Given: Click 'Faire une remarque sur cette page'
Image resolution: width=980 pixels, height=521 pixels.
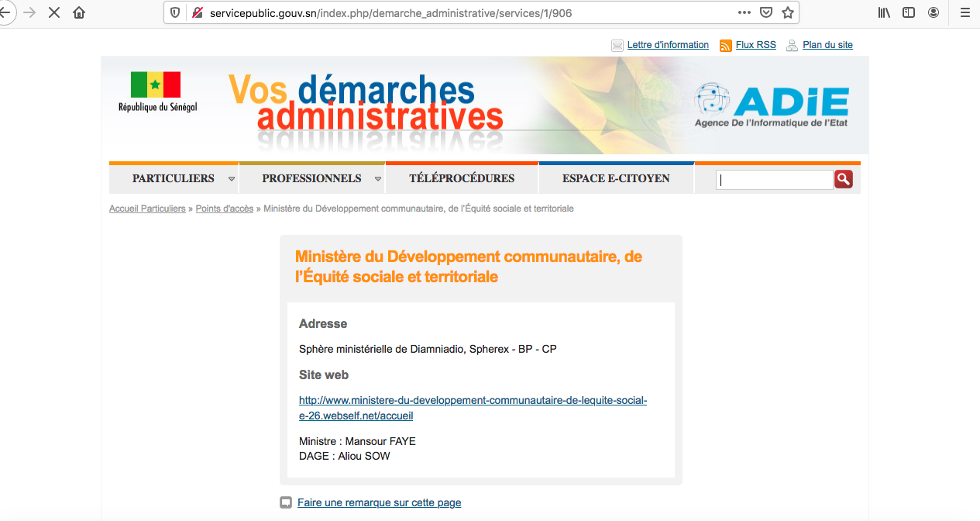Looking at the screenshot, I should click(379, 502).
